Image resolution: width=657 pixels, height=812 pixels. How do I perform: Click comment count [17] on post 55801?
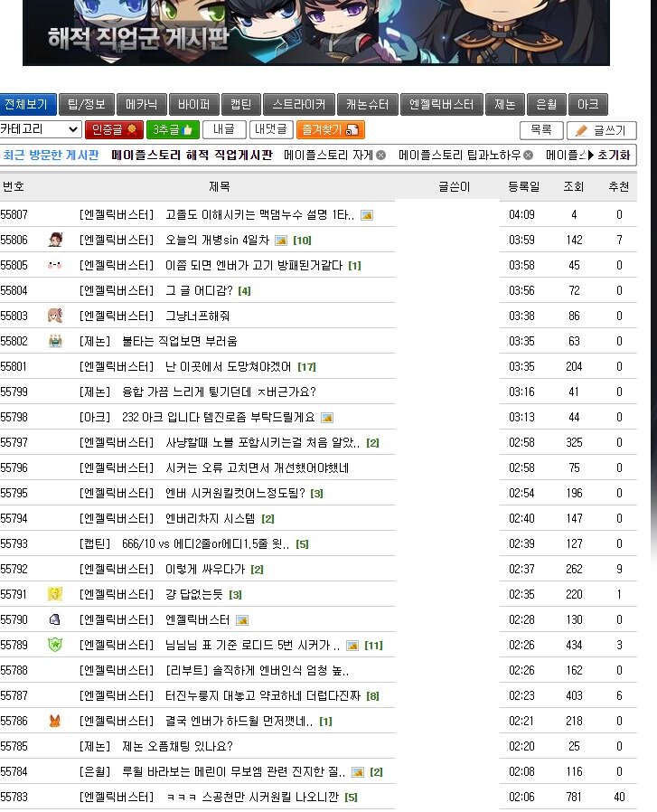(x=306, y=366)
